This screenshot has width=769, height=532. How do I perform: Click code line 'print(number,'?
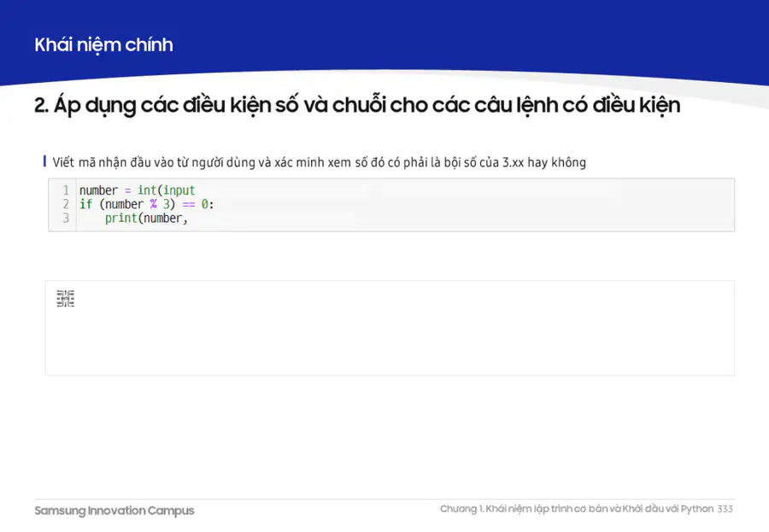tap(146, 219)
